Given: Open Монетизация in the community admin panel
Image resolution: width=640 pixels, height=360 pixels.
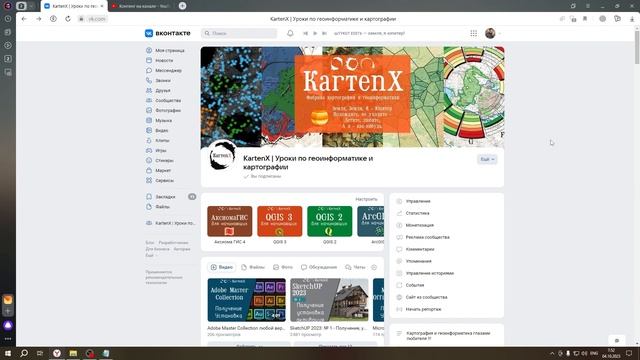Looking at the screenshot, I should 415,225.
